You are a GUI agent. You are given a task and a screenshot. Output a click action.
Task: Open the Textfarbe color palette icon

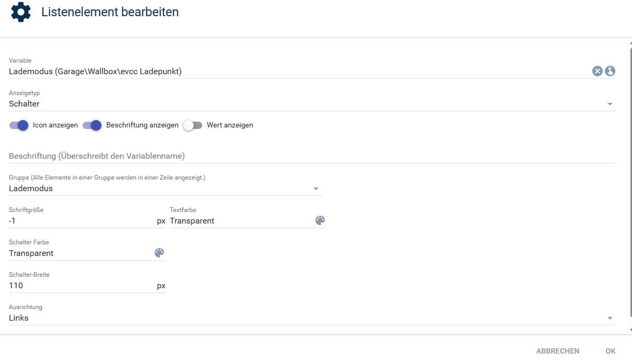320,220
